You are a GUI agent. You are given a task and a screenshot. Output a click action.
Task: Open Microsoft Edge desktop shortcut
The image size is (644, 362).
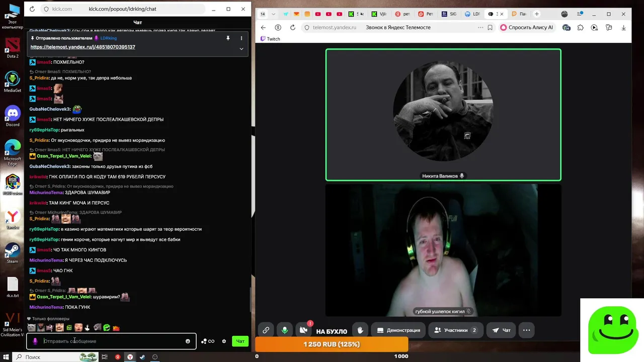point(13,152)
